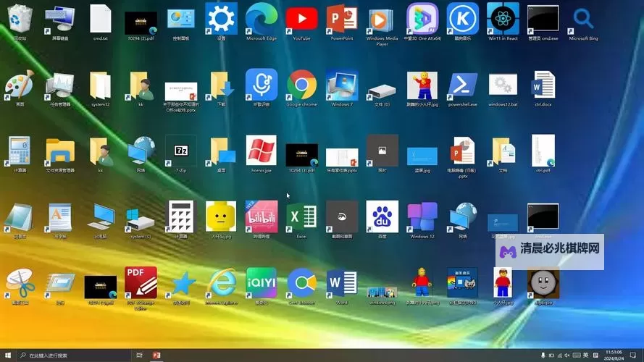The height and width of the screenshot is (362, 644).
Task: Click the bilibili desktop shortcut
Action: [262, 216]
